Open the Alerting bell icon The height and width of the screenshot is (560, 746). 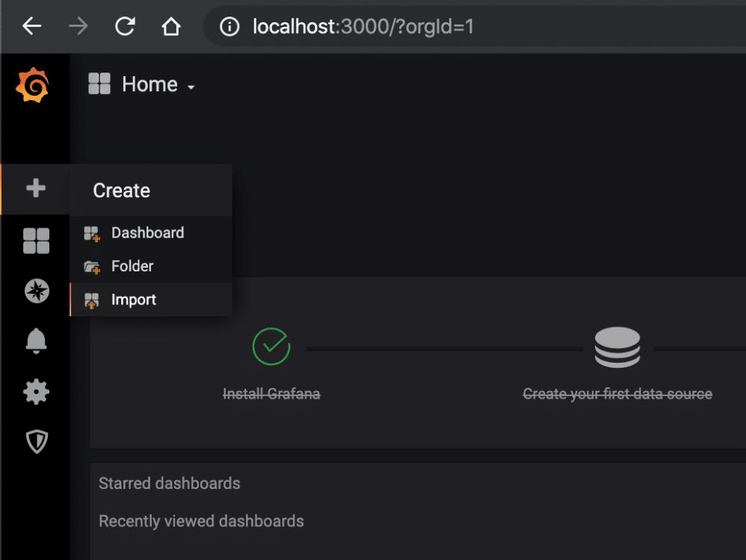35,341
